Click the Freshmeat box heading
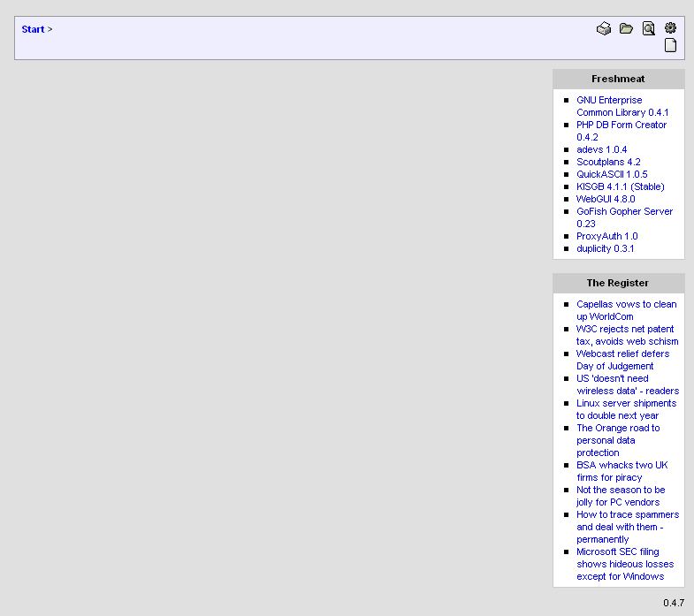The image size is (694, 616). pyautogui.click(x=618, y=79)
